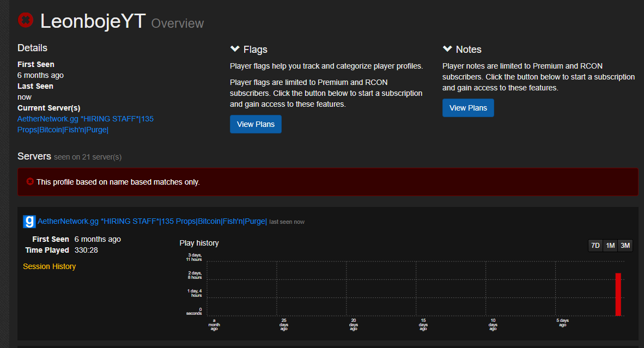Click the 'a month ago' axis label
This screenshot has height=348, width=644.
(214, 325)
